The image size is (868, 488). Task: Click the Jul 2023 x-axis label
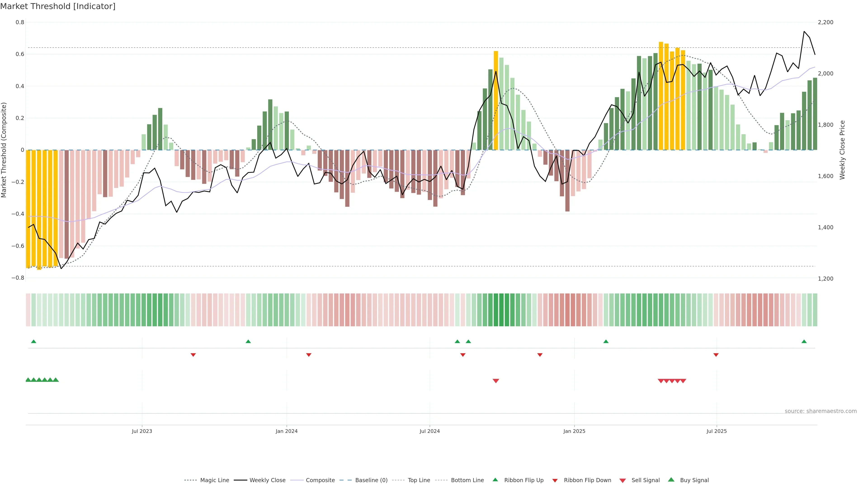click(142, 431)
